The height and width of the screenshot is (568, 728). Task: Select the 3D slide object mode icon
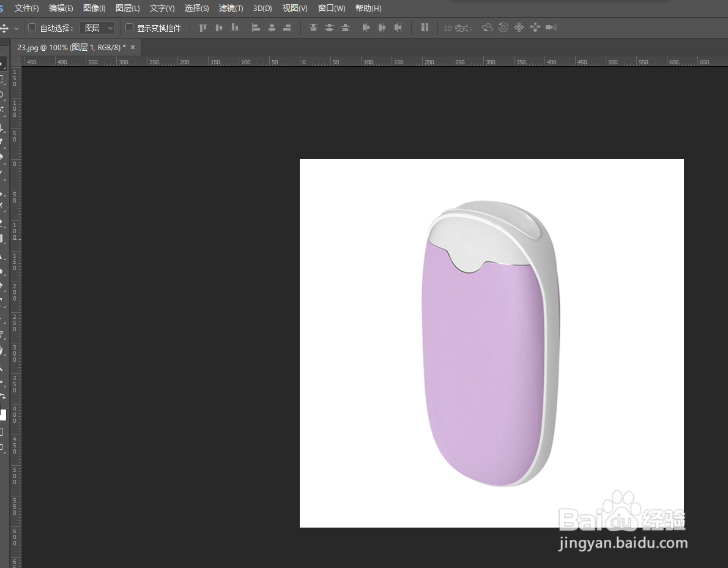535,28
